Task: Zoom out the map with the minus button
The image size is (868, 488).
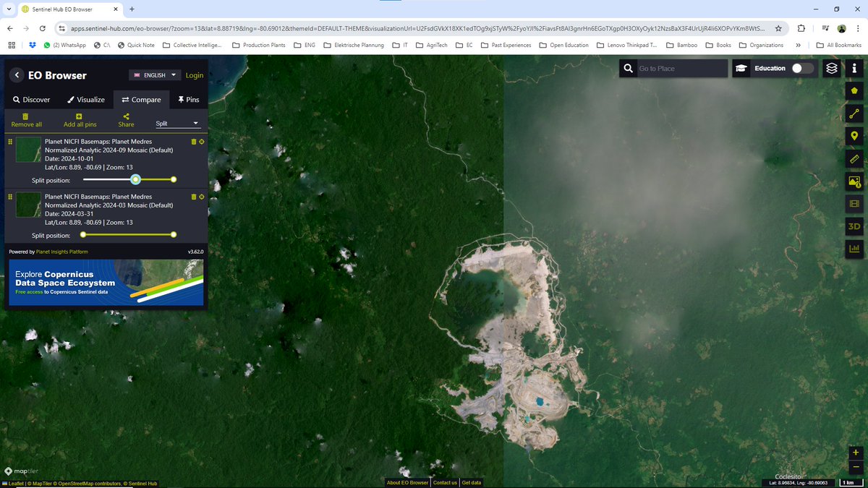Action: point(856,466)
